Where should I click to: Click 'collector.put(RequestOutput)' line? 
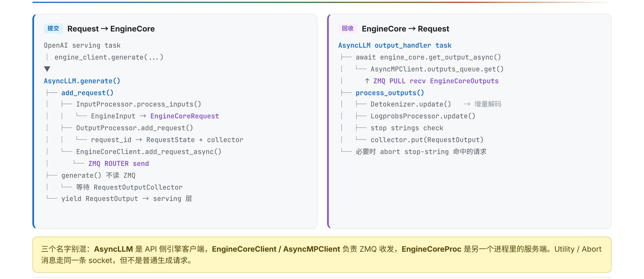tap(427, 140)
